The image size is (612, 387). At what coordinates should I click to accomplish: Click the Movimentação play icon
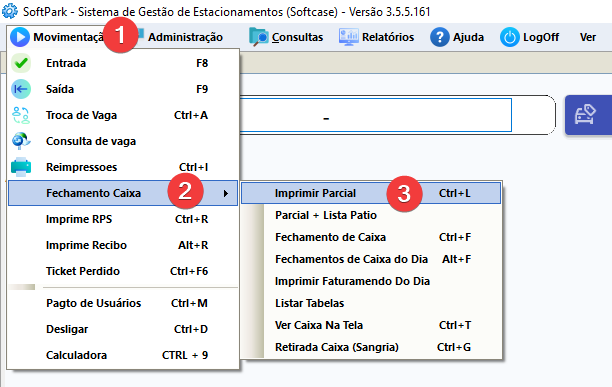20,37
